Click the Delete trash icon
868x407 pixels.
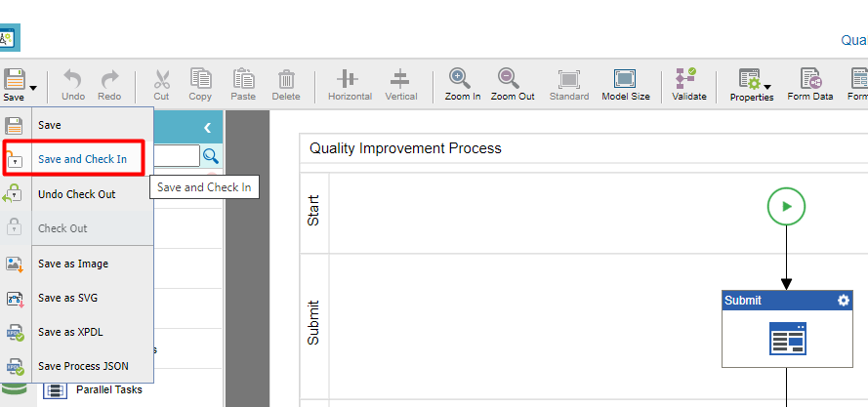(x=286, y=80)
